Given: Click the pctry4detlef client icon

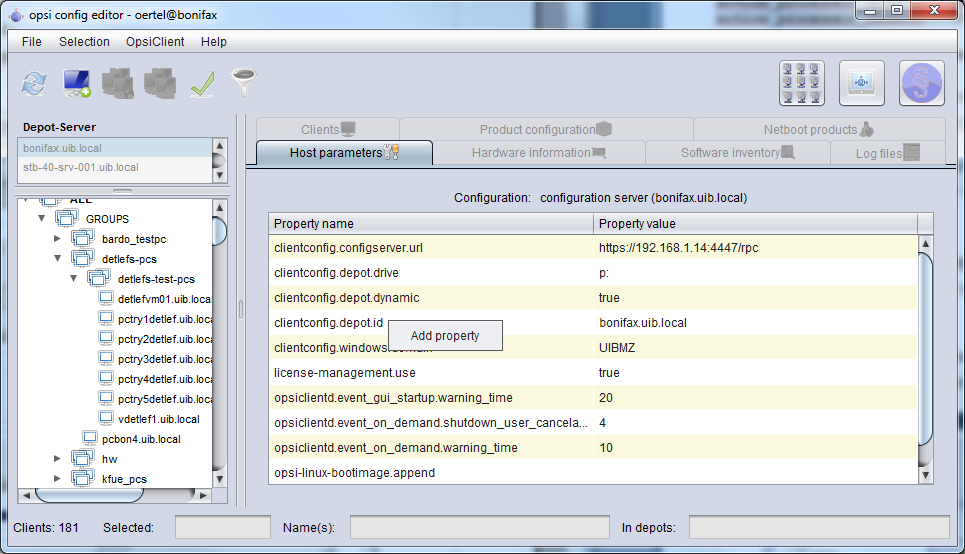Looking at the screenshot, I should coord(106,379).
